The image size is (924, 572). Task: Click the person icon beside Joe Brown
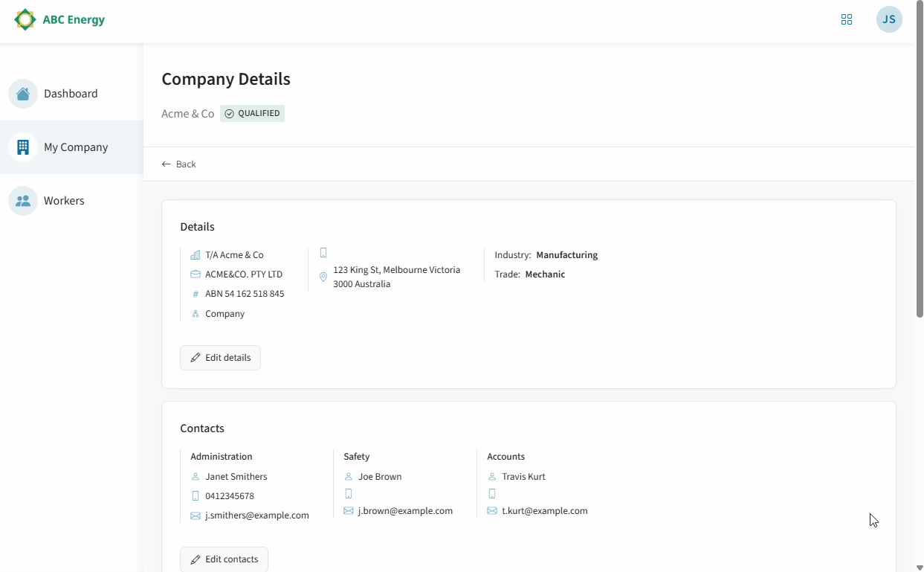(x=349, y=477)
